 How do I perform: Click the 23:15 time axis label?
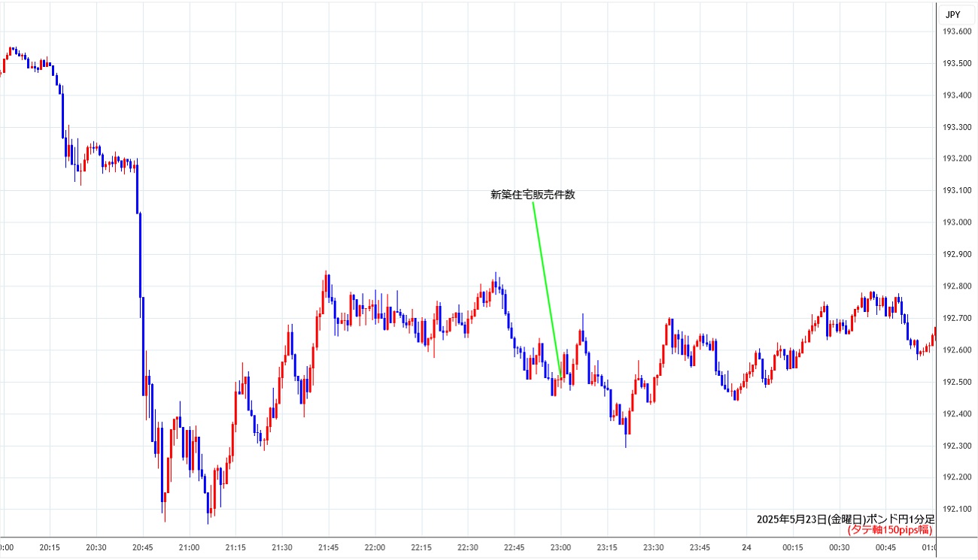607,548
